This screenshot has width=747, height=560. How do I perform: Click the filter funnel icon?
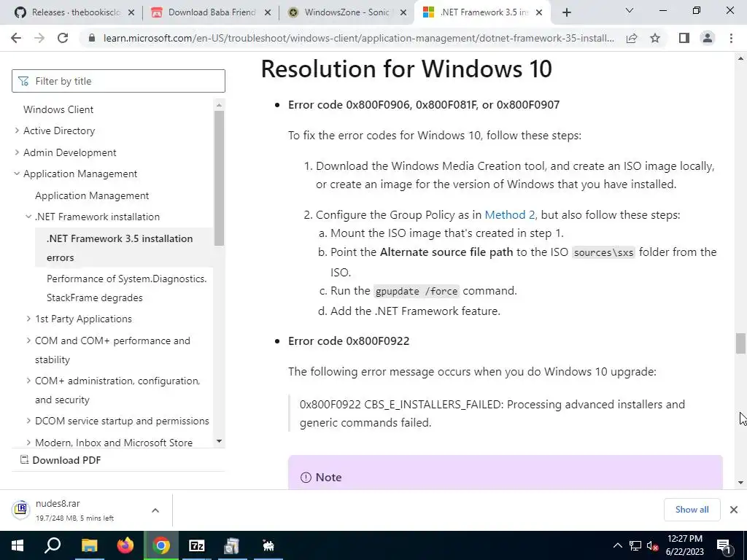23,82
